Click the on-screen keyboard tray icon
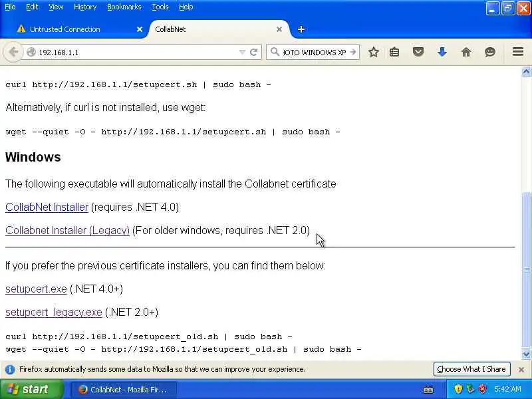The width and height of the screenshot is (532, 399). click(428, 390)
